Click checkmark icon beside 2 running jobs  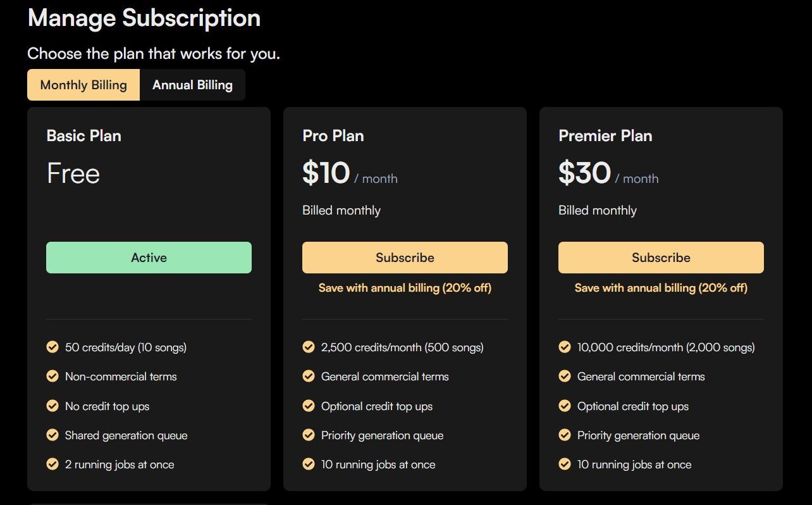(52, 464)
